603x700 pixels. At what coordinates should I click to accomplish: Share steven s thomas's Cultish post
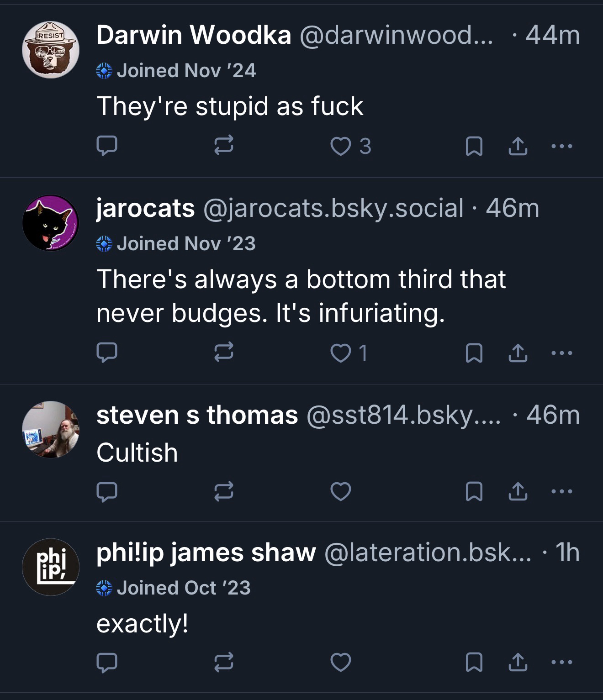pyautogui.click(x=518, y=491)
